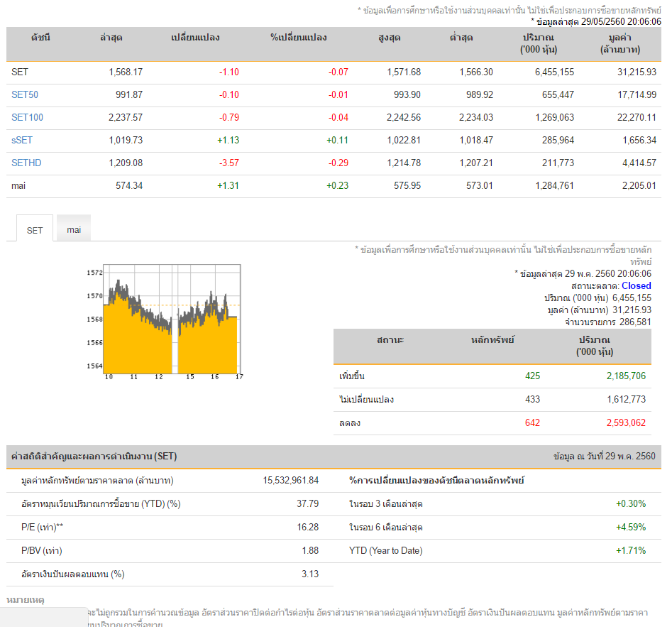Select 6-month change +4.59%

click(x=631, y=527)
